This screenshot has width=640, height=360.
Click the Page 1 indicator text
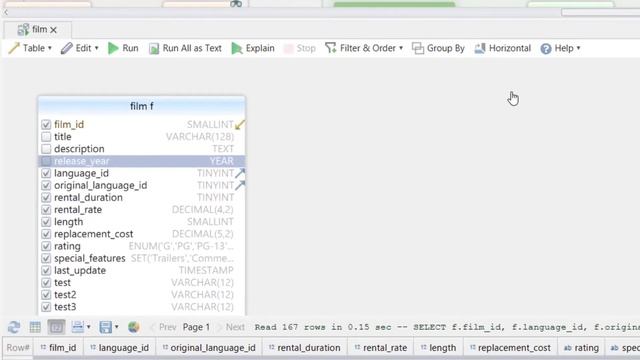coord(196,327)
